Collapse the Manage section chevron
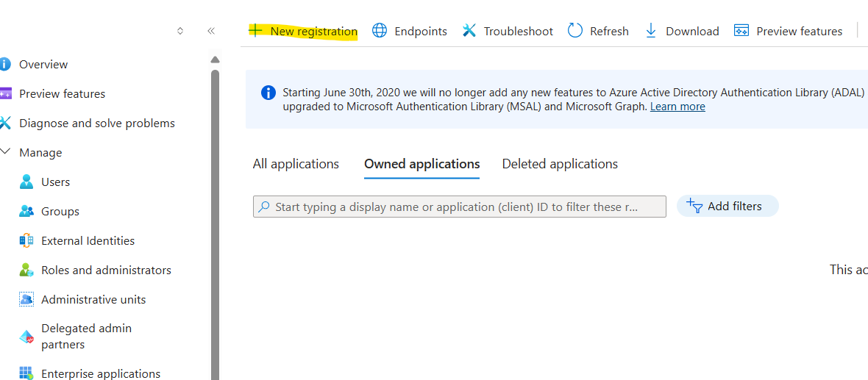Viewport: 868px width, 380px height. pos(5,151)
